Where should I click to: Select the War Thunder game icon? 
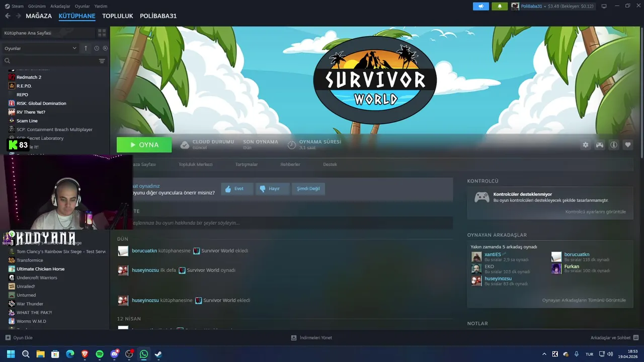click(x=12, y=304)
